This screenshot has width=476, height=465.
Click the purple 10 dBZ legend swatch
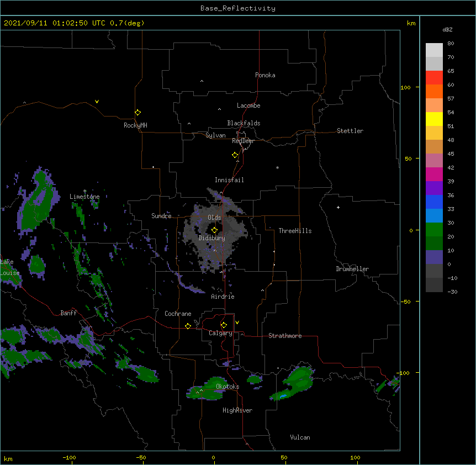click(434, 257)
